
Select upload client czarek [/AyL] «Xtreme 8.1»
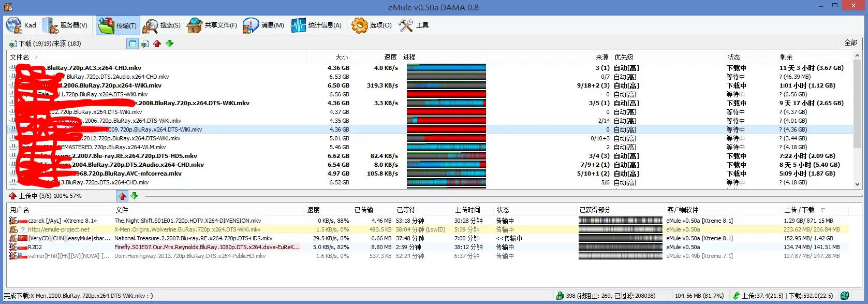[428, 221]
